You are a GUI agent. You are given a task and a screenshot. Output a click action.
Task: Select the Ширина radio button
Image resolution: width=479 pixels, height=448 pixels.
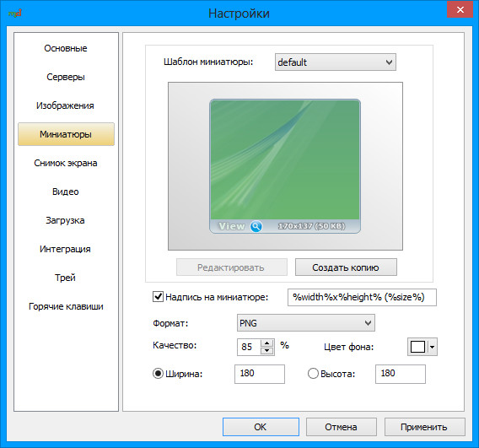coord(158,374)
